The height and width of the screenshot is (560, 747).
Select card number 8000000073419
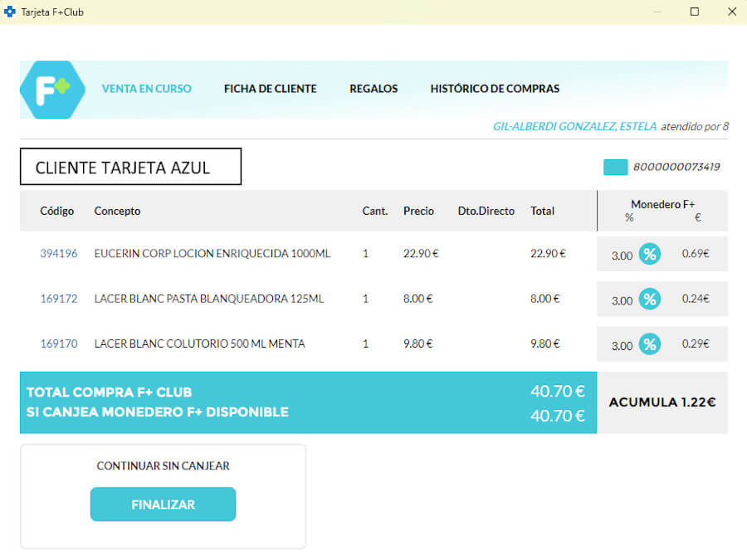[x=676, y=167]
